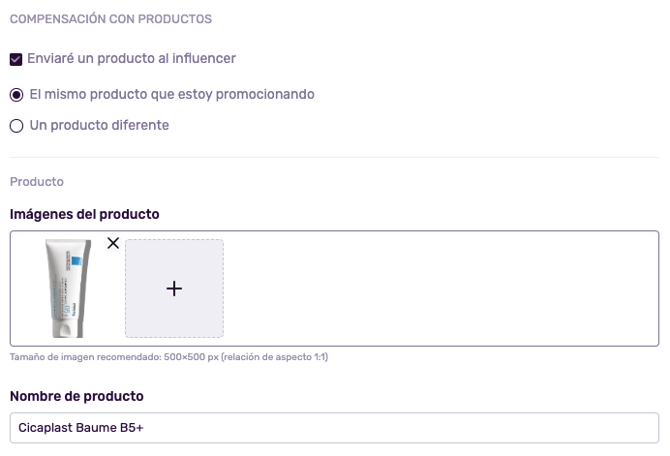This screenshot has width=670, height=456.
Task: Choose the Un producto diferente radio button
Action: point(16,126)
